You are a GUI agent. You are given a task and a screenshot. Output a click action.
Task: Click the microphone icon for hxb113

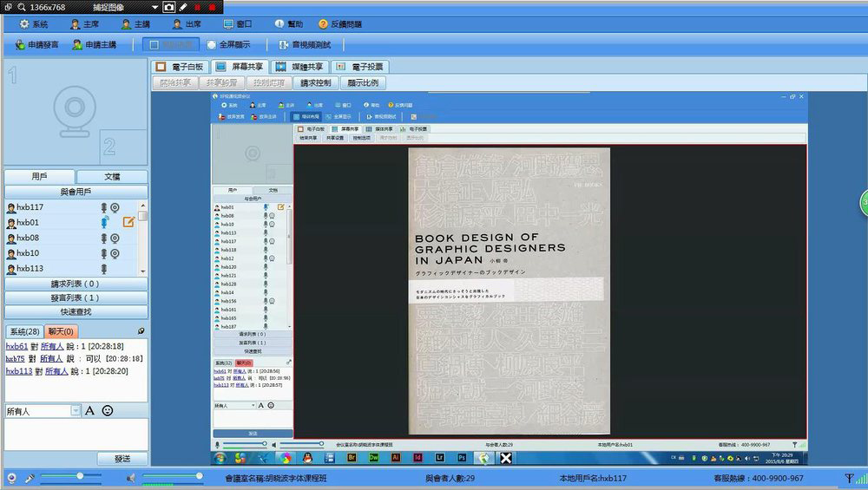[x=103, y=270]
